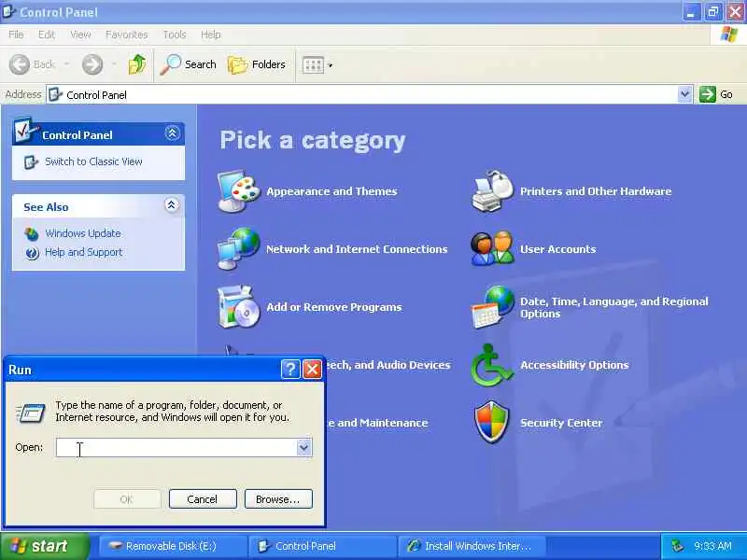Click the Network and Internet Connections icon
The image size is (747, 560).
[238, 249]
